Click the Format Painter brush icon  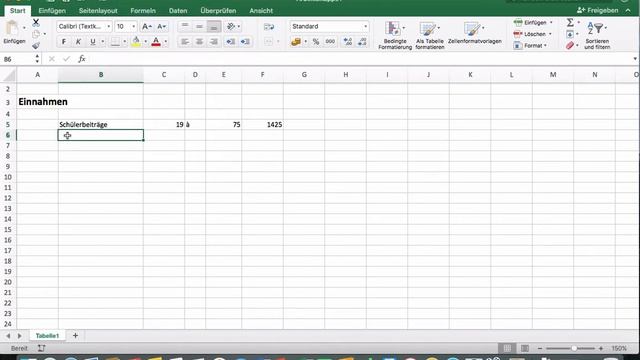point(36,46)
